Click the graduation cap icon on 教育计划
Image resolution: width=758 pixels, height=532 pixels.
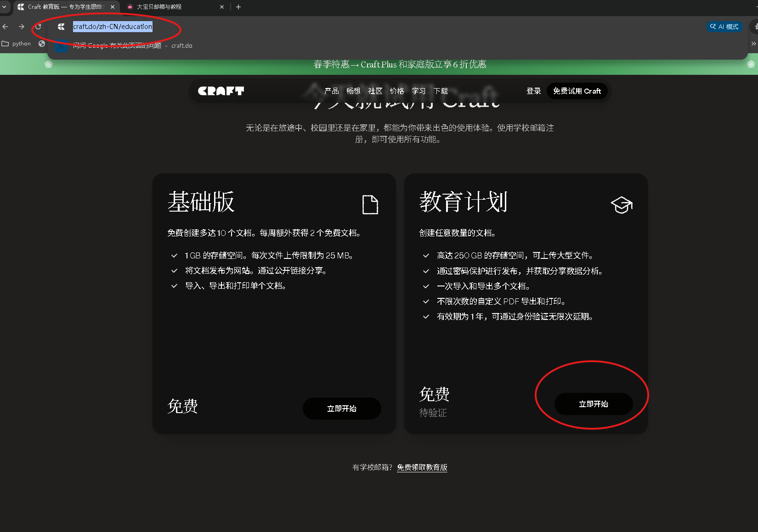(x=622, y=205)
